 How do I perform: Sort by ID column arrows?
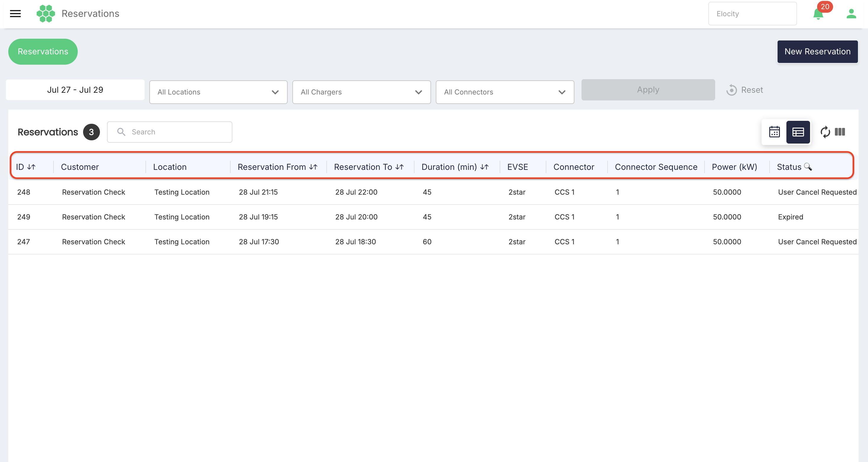(x=31, y=167)
